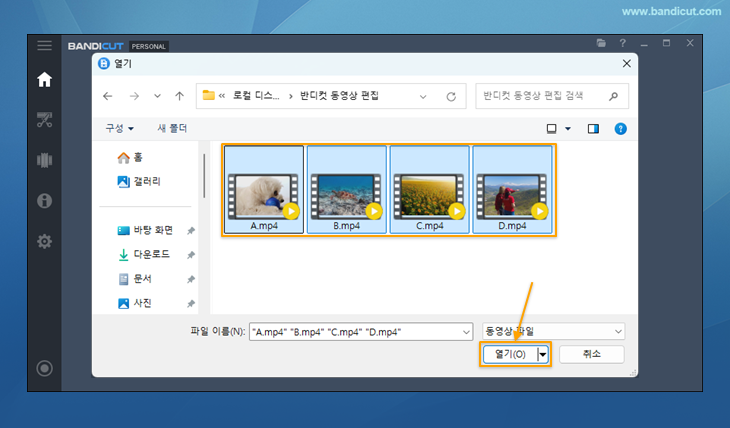The height and width of the screenshot is (428, 730).
Task: Click the folder search input field
Action: [545, 96]
